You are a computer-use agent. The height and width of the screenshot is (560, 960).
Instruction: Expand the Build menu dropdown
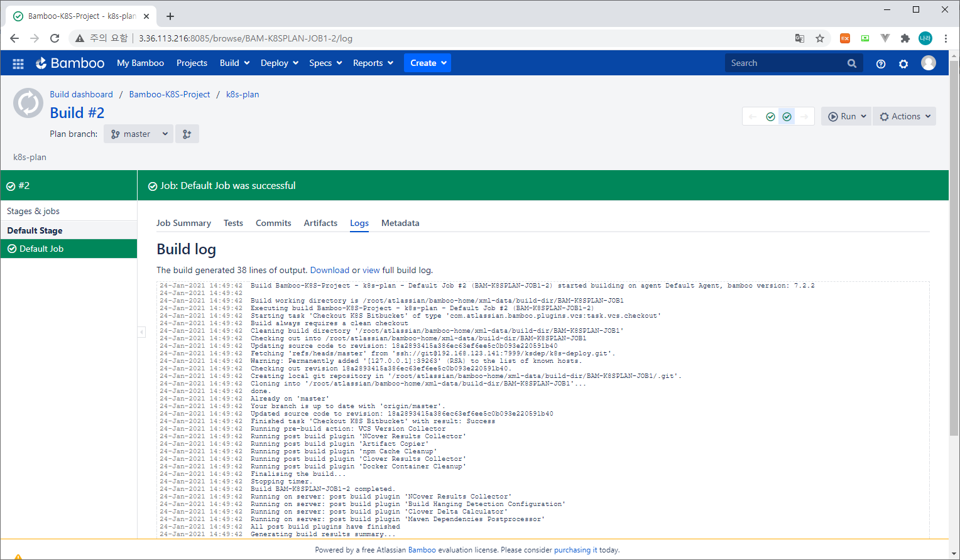click(x=235, y=63)
